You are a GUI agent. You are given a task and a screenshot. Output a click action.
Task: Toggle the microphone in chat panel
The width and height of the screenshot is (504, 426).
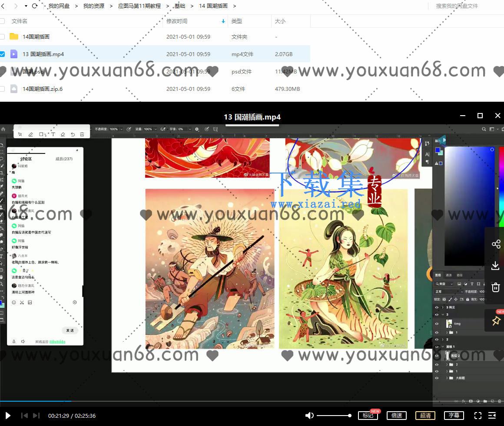[14, 341]
